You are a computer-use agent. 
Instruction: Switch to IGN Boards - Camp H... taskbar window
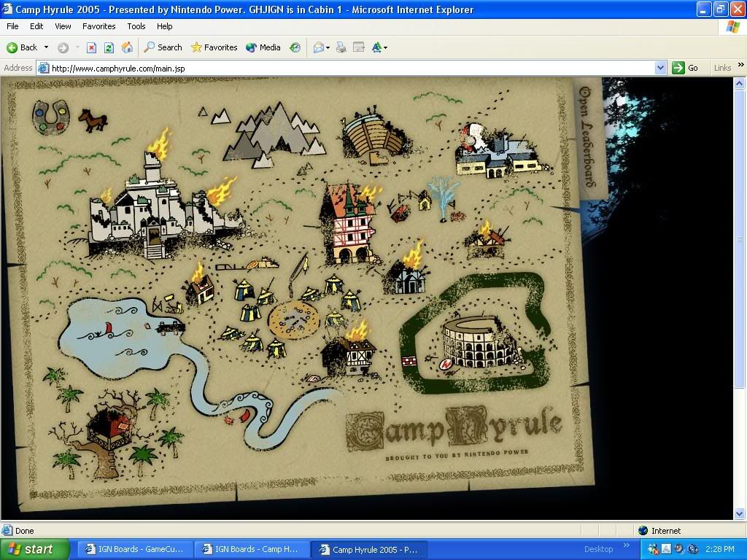(252, 550)
